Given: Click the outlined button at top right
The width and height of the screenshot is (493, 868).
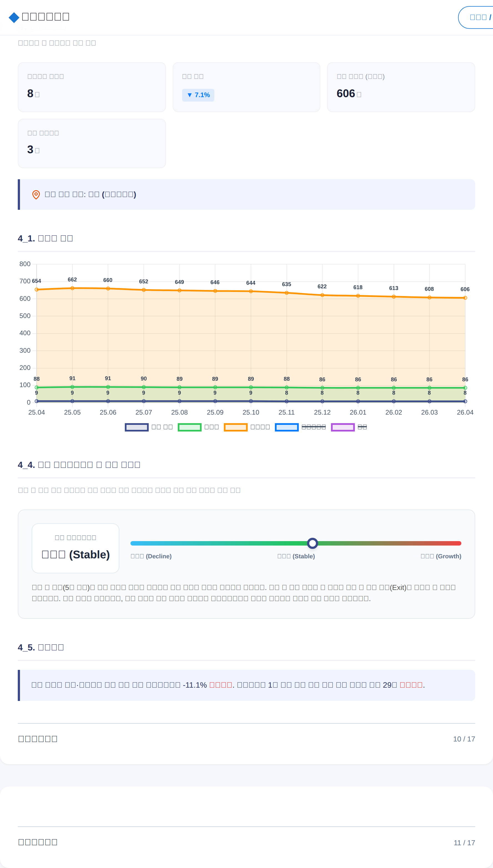Looking at the screenshot, I should pos(476,17).
